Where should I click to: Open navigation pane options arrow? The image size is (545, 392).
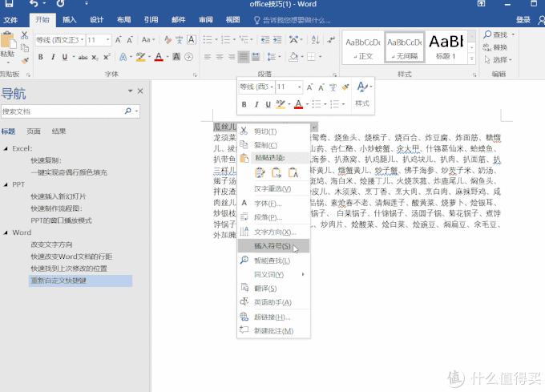pyautogui.click(x=131, y=91)
